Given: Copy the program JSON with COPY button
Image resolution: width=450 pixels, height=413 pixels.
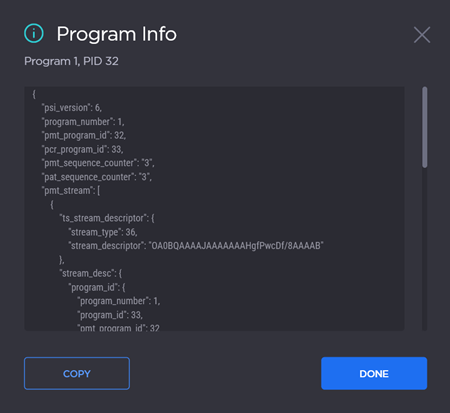Looking at the screenshot, I should point(77,373).
